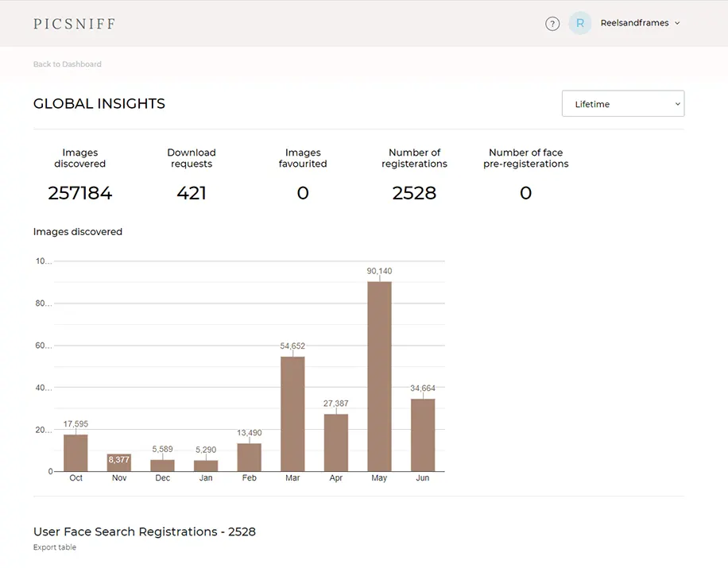Click the December bar in chart
Screen dimensions: 728x568
pyautogui.click(x=163, y=466)
